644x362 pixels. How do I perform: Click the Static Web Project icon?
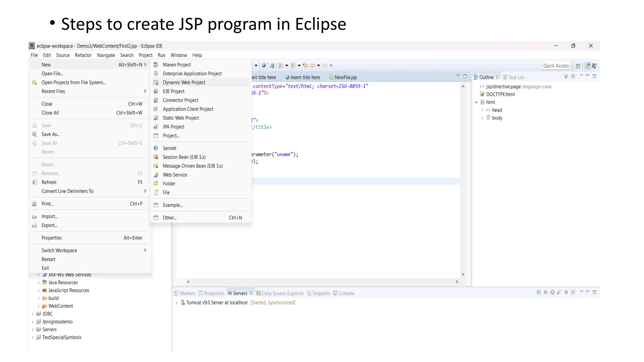pos(156,118)
